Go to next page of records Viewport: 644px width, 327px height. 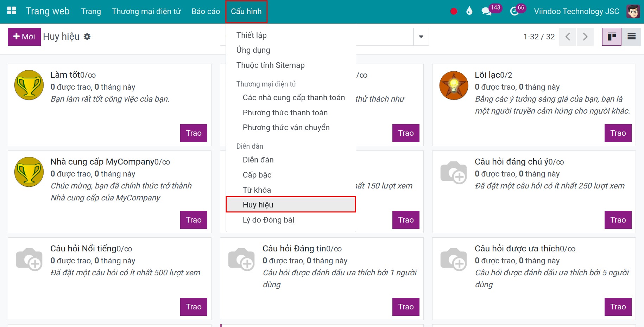click(x=585, y=37)
